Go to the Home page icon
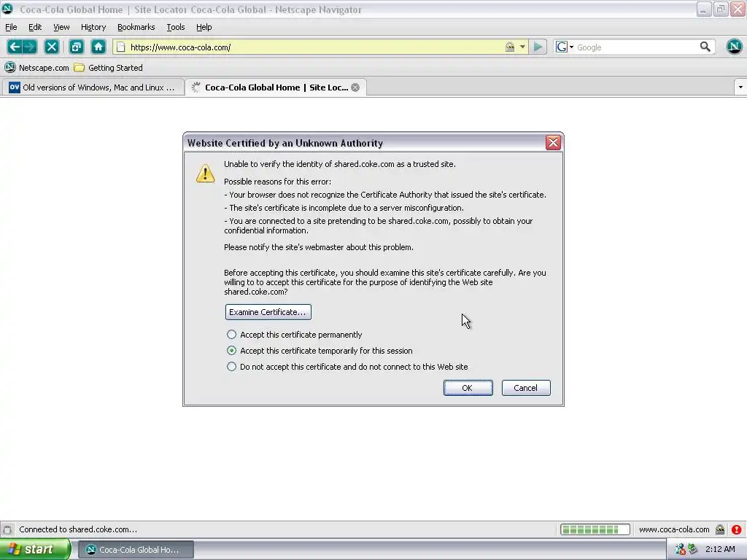Image resolution: width=747 pixels, height=560 pixels. pos(98,47)
